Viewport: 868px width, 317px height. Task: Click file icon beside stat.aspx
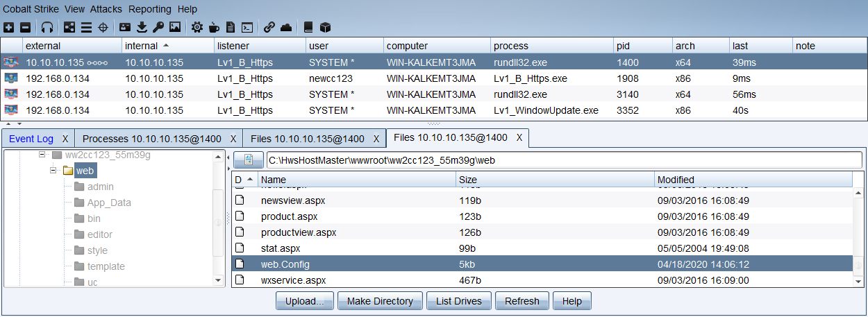click(240, 248)
